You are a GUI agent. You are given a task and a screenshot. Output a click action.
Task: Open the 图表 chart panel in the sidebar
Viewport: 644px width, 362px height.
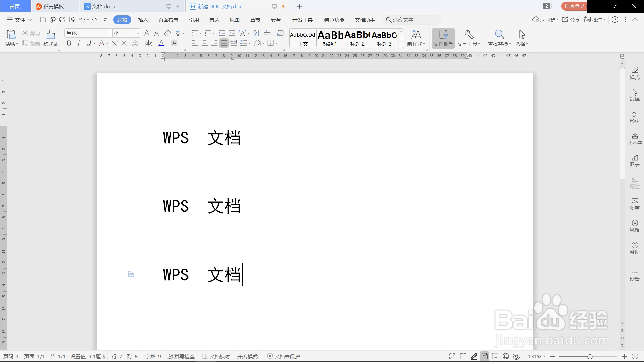click(x=635, y=161)
